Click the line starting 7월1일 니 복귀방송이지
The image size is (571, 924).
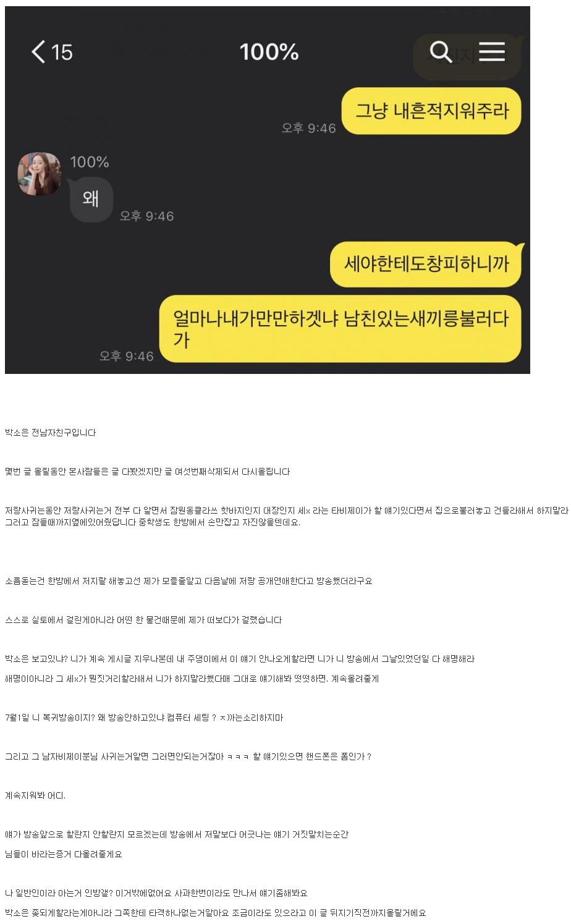pyautogui.click(x=144, y=718)
